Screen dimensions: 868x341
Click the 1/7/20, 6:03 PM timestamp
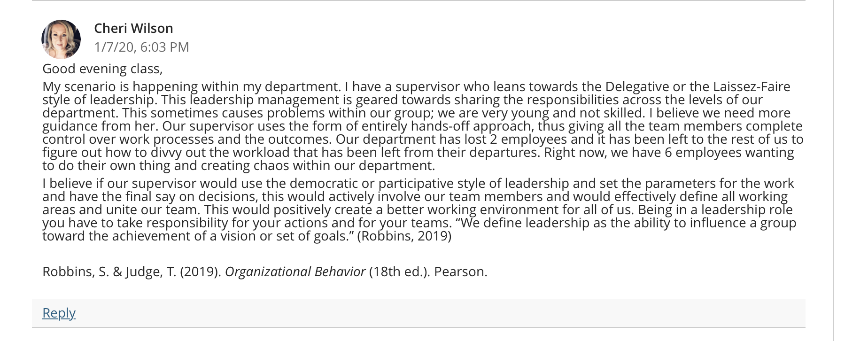141,47
